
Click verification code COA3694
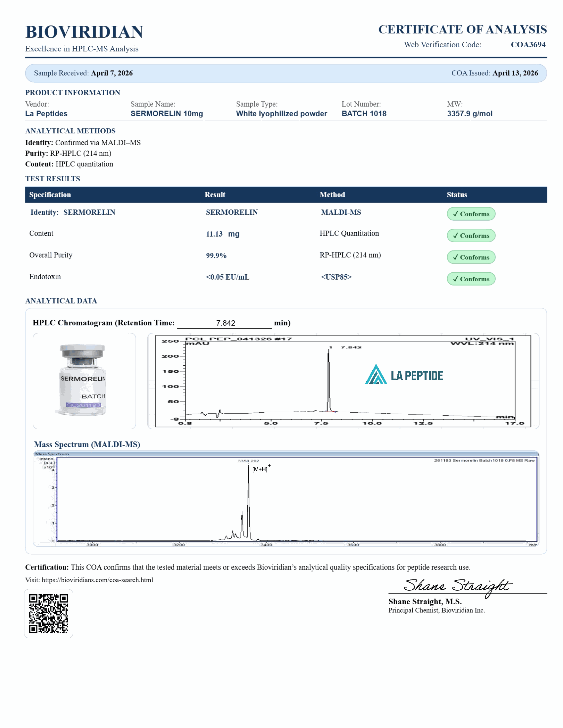coord(528,45)
